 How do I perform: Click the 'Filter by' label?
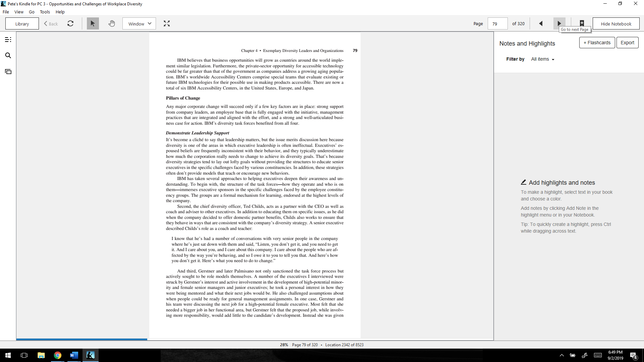pyautogui.click(x=515, y=59)
